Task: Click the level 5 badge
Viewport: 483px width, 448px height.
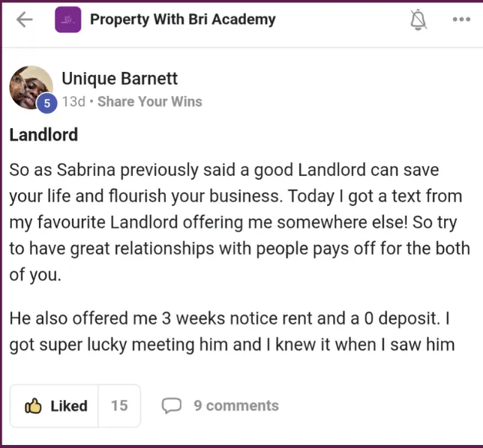Action: pyautogui.click(x=46, y=103)
